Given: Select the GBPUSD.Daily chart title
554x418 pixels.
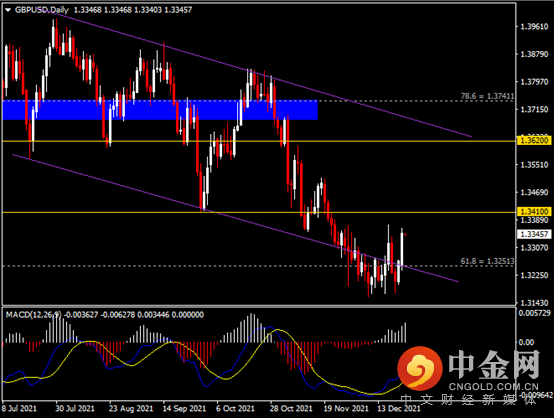Looking at the screenshot, I should tap(42, 10).
